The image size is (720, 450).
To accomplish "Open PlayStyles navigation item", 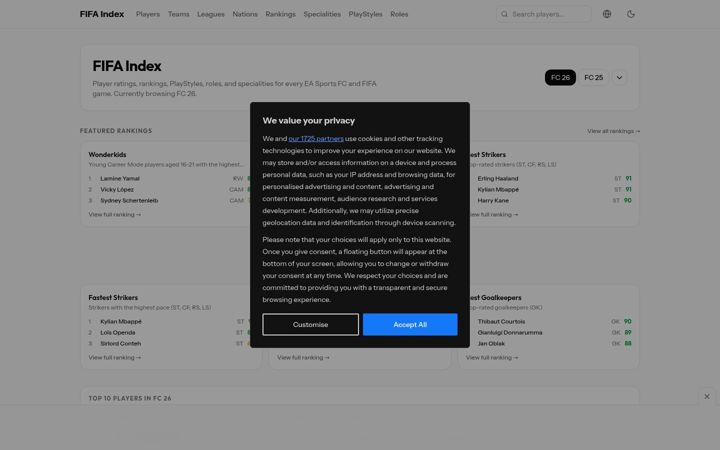I will click(366, 14).
